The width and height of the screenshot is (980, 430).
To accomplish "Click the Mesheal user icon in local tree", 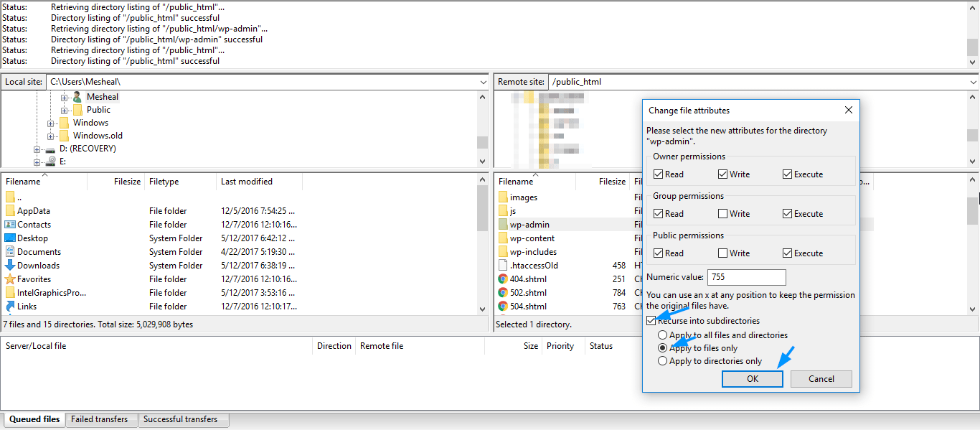I will (x=77, y=97).
